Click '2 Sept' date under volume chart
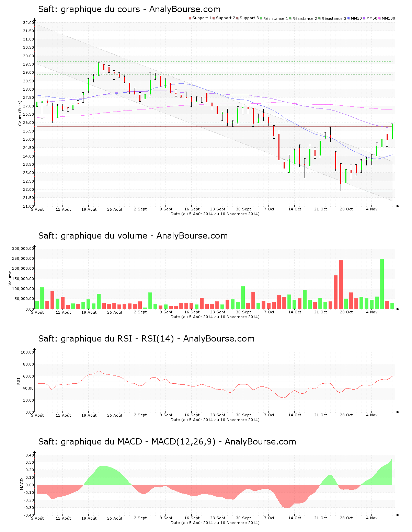Image resolution: width=412 pixels, height=532 pixels. [140, 312]
